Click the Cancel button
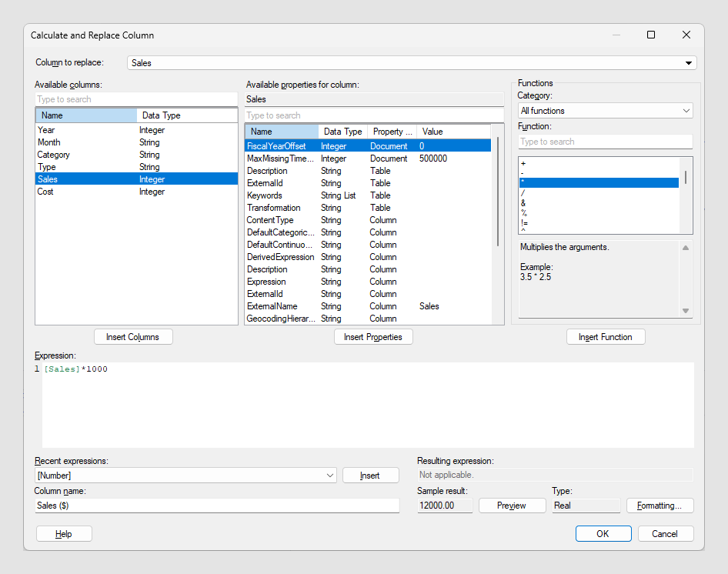 click(665, 534)
